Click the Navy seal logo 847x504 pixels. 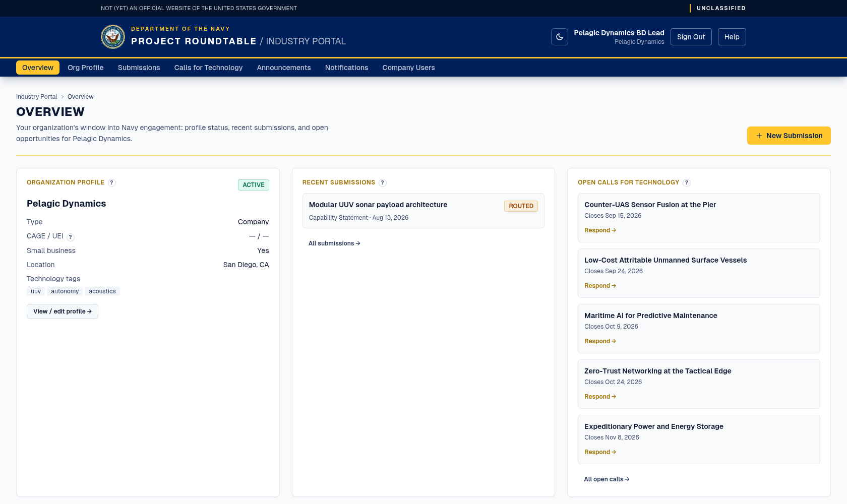tap(113, 37)
